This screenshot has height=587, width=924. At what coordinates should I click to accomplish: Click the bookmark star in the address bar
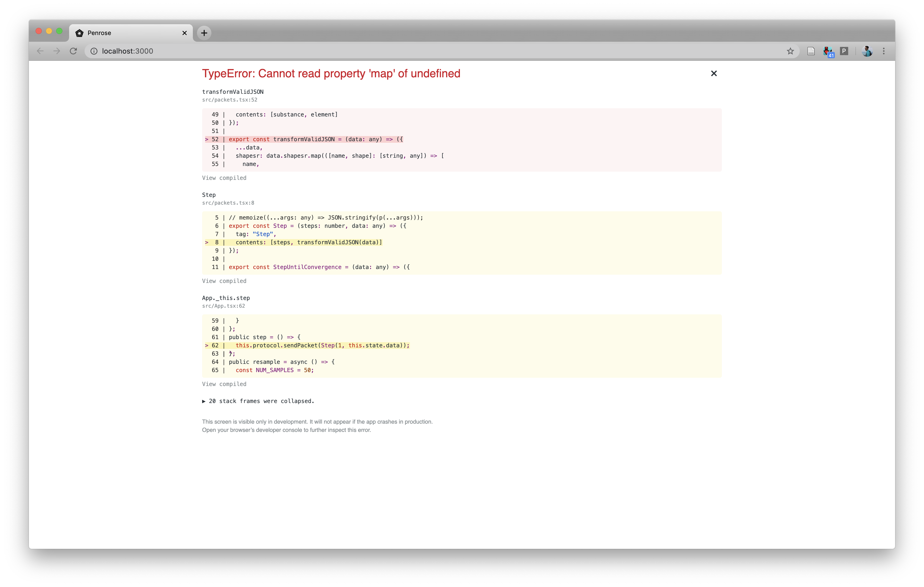click(790, 51)
